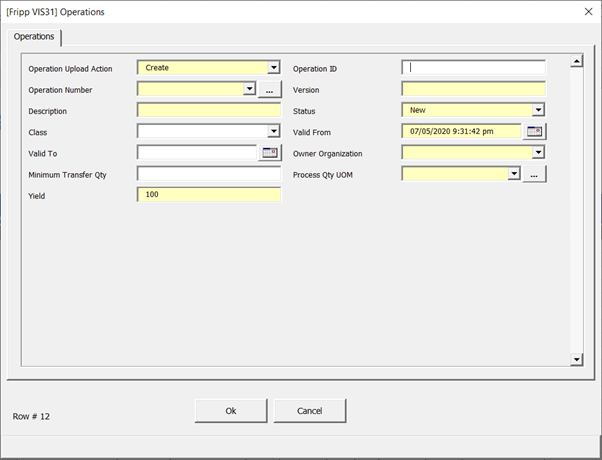Click into the Description field
The height and width of the screenshot is (460, 602).
pyautogui.click(x=209, y=110)
